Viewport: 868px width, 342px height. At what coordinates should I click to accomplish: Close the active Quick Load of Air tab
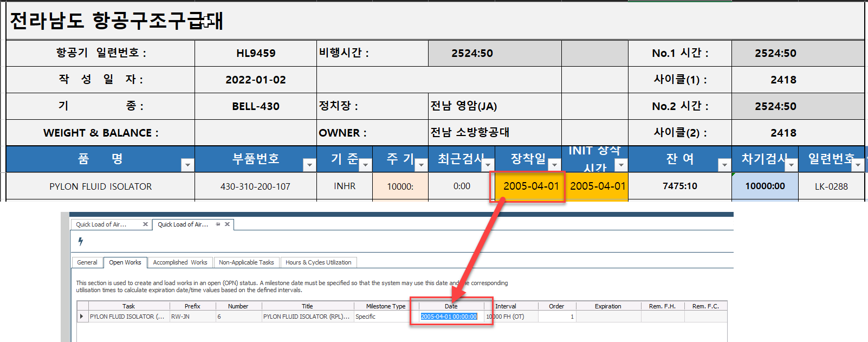228,224
